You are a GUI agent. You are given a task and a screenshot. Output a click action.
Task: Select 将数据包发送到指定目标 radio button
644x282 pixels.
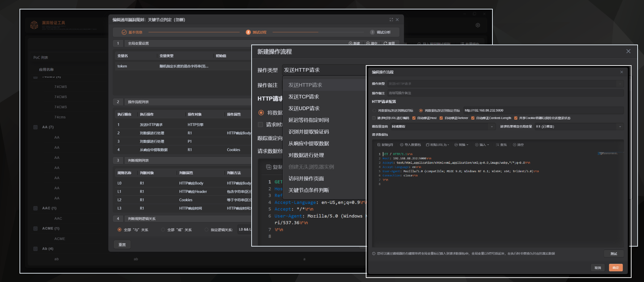click(x=421, y=111)
